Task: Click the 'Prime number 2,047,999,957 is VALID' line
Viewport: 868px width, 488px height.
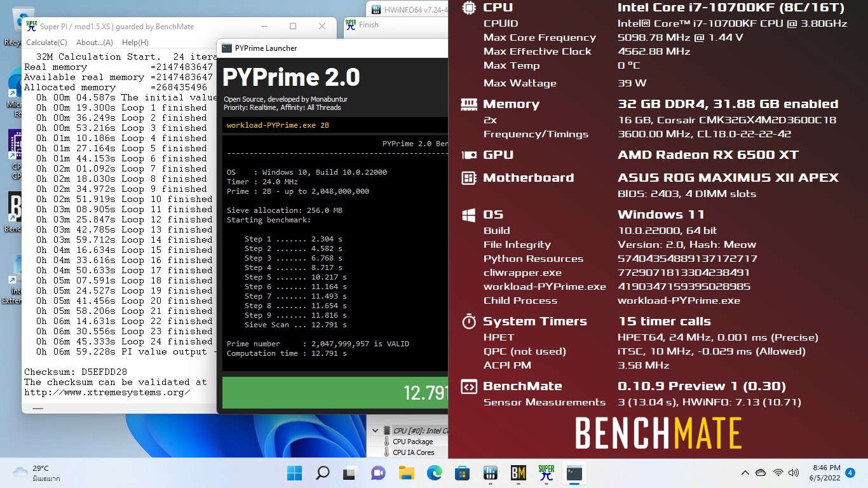Action: pyautogui.click(x=318, y=344)
